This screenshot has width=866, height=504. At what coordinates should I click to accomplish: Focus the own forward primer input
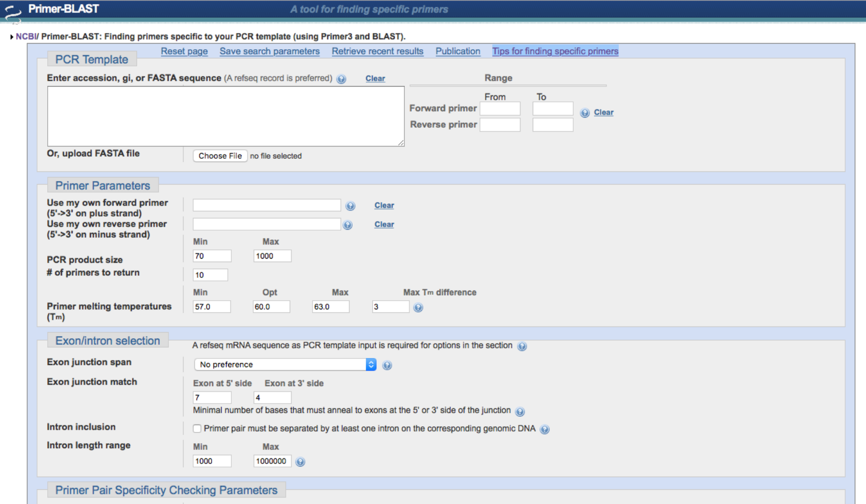tap(267, 205)
